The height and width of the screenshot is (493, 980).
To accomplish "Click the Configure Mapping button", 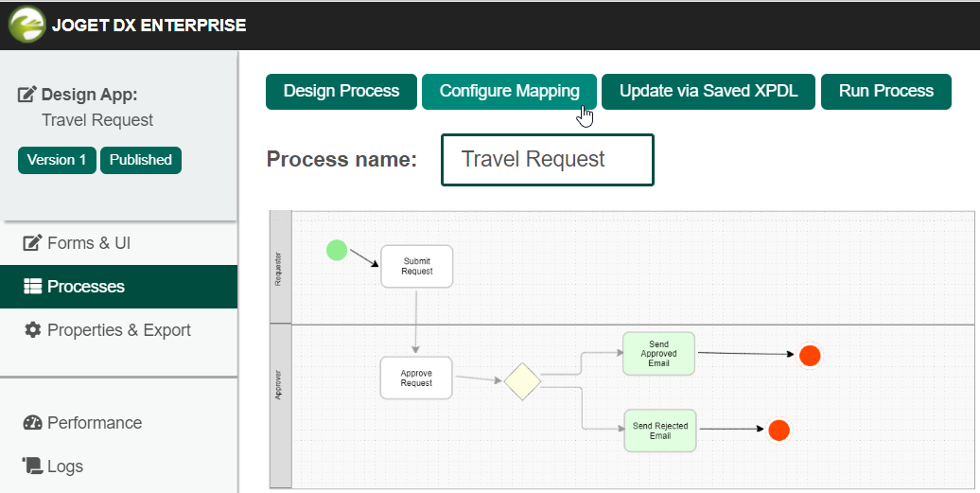I will [x=509, y=92].
